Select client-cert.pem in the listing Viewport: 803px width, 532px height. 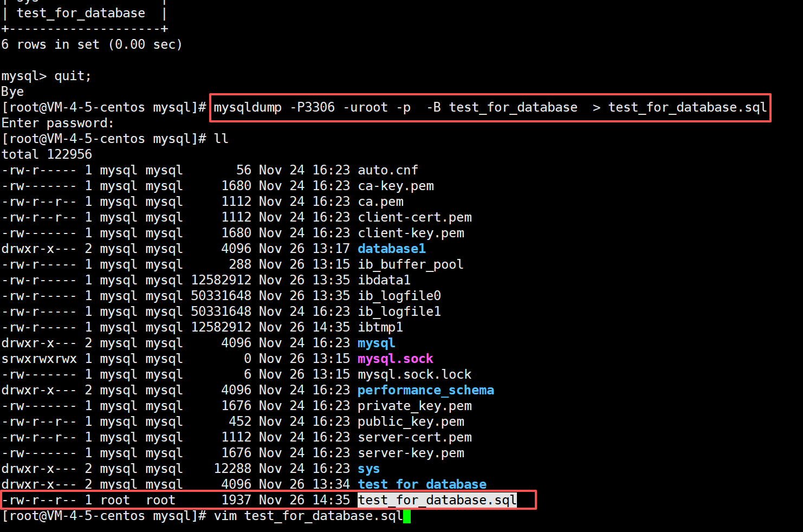415,217
